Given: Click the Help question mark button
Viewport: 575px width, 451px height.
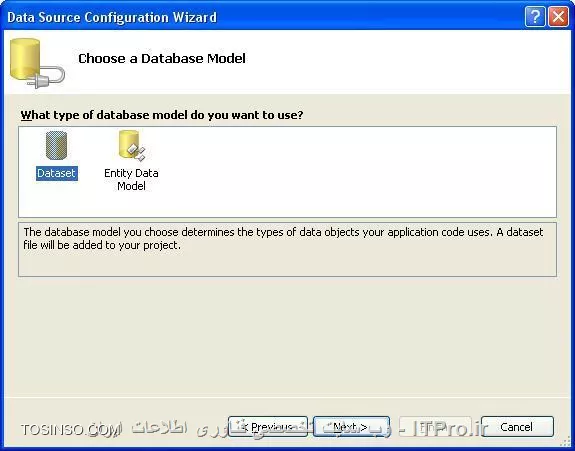Looking at the screenshot, I should pos(535,17).
